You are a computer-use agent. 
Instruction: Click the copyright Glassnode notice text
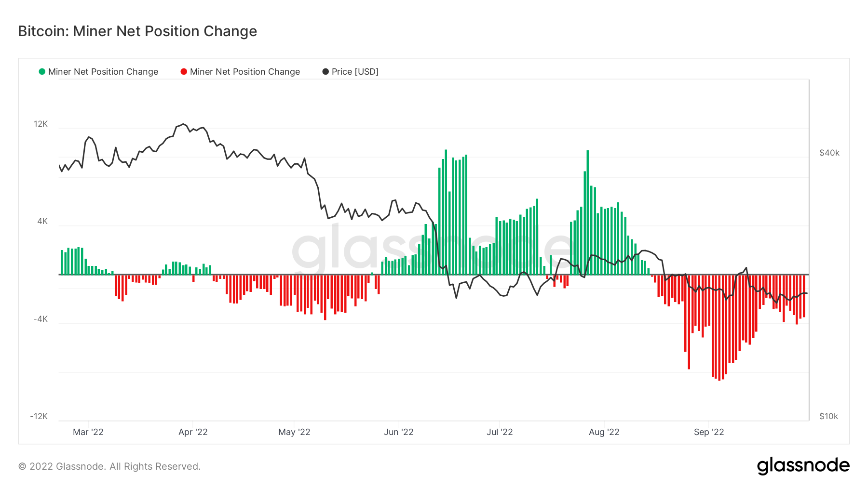tap(109, 466)
